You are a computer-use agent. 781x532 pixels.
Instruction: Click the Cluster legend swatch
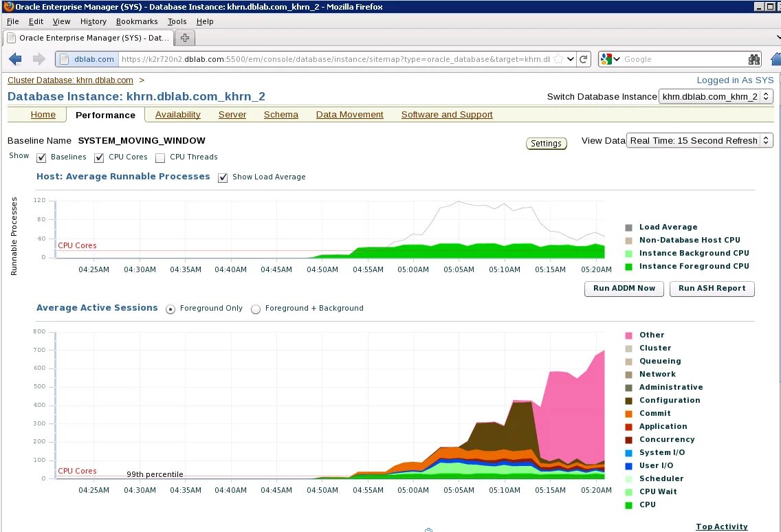click(x=628, y=348)
